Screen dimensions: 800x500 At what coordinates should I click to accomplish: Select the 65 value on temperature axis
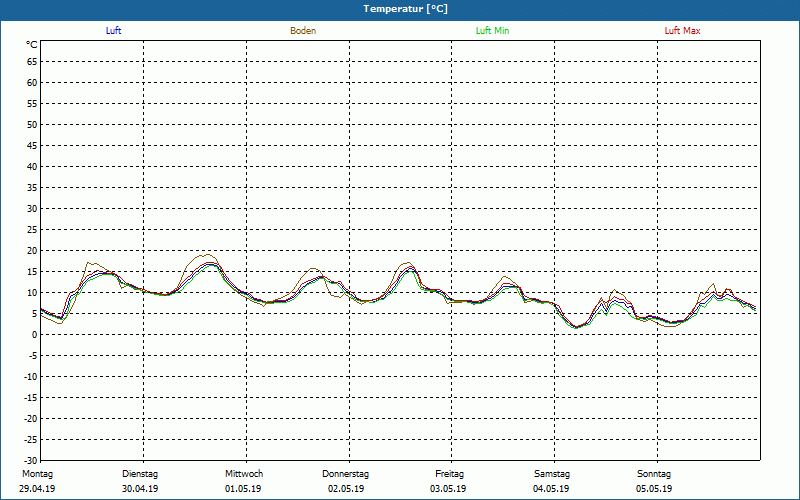32,62
